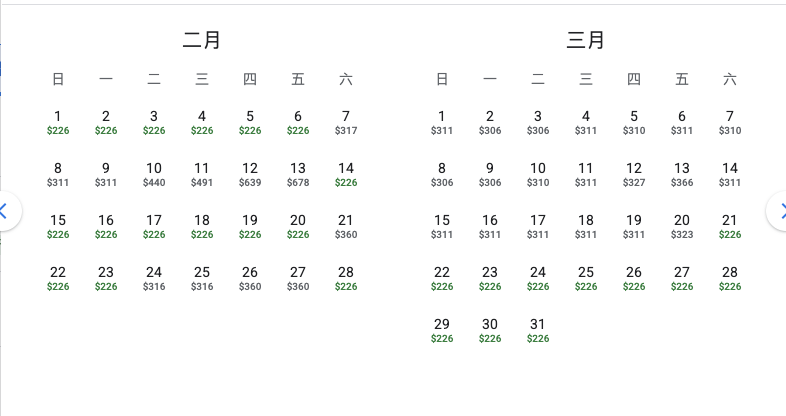Select March 29 priced at $226
The height and width of the screenshot is (416, 786).
(442, 330)
